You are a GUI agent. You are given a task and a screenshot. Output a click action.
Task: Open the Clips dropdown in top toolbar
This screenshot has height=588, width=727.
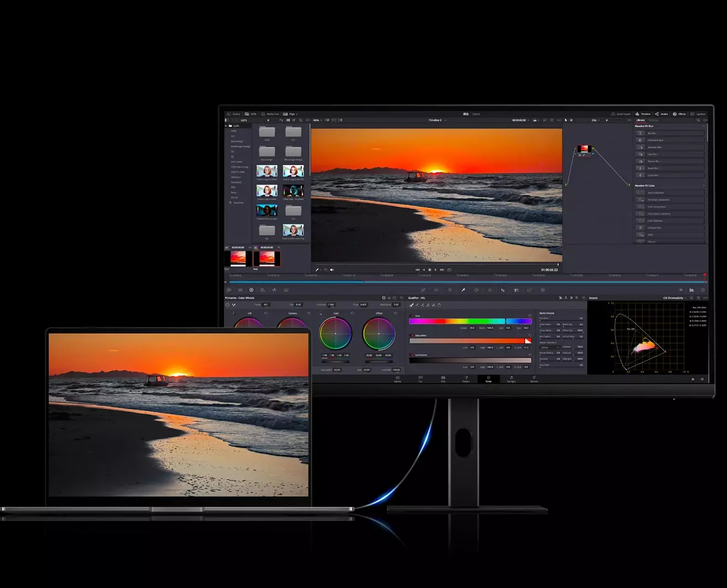tap(290, 114)
